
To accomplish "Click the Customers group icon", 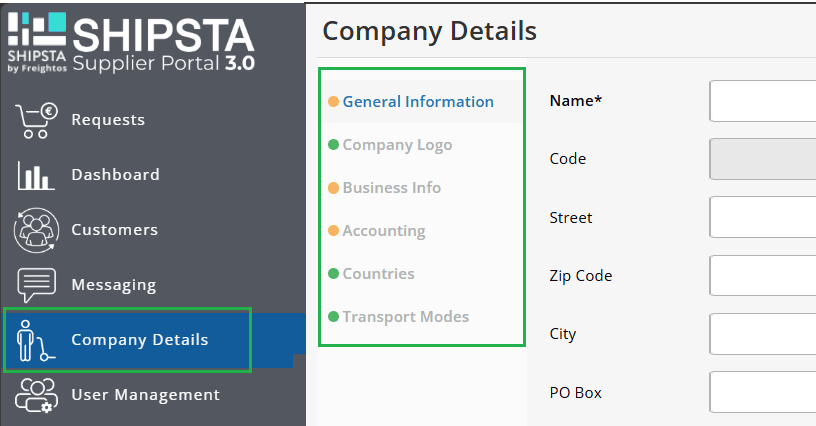I will (36, 230).
